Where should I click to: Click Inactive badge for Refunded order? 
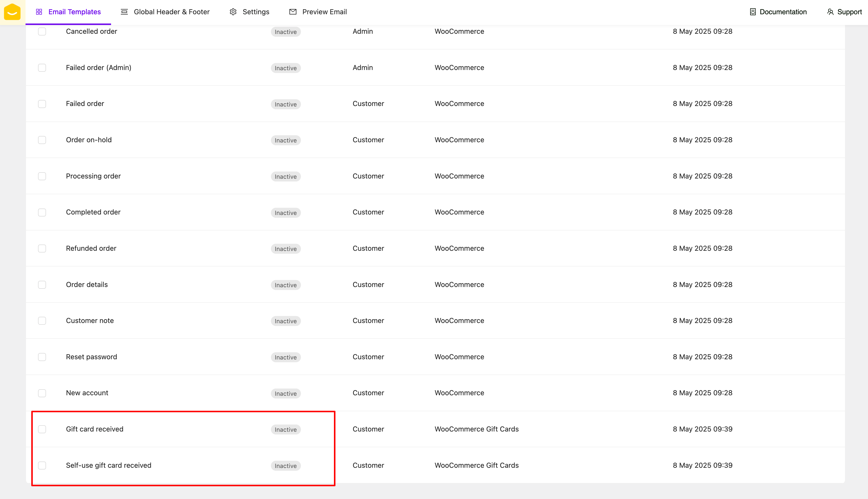tap(285, 249)
